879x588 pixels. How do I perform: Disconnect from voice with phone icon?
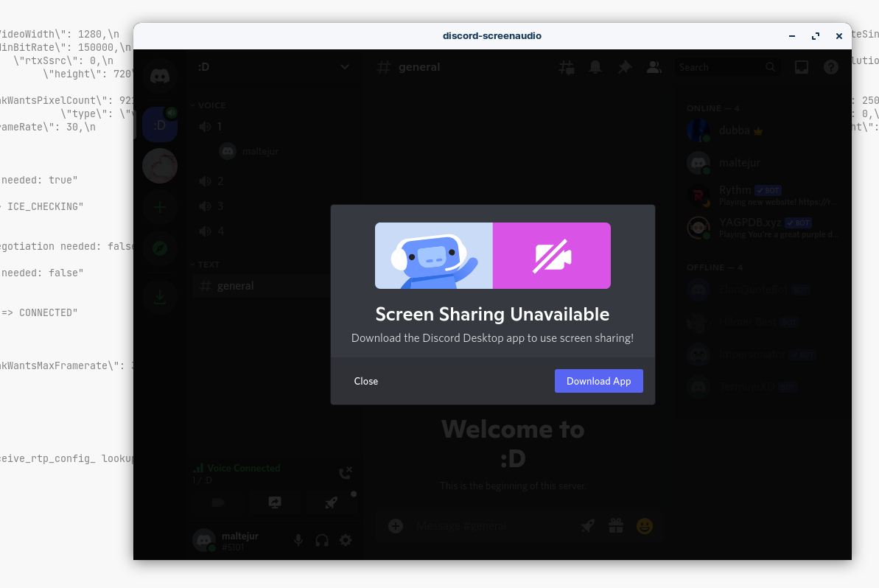pyautogui.click(x=346, y=473)
